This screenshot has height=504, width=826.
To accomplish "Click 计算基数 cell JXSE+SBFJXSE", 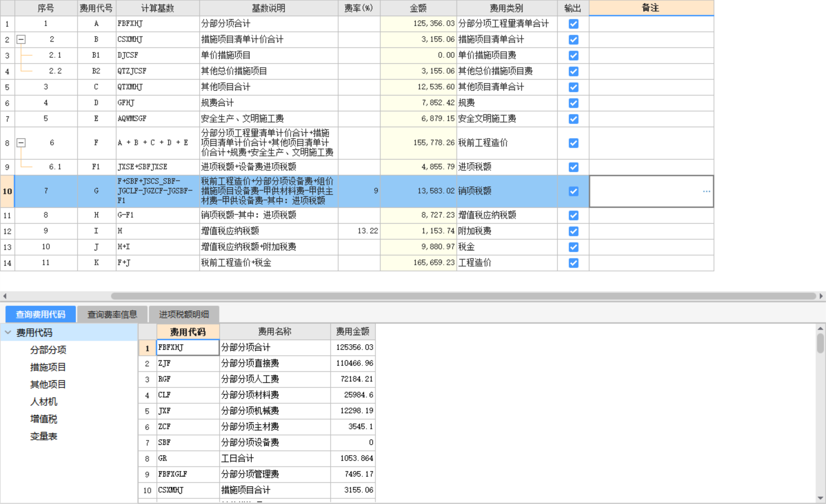I will click(158, 167).
